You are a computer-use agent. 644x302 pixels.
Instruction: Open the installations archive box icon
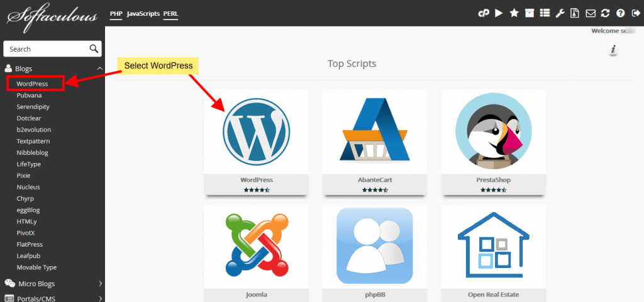530,13
